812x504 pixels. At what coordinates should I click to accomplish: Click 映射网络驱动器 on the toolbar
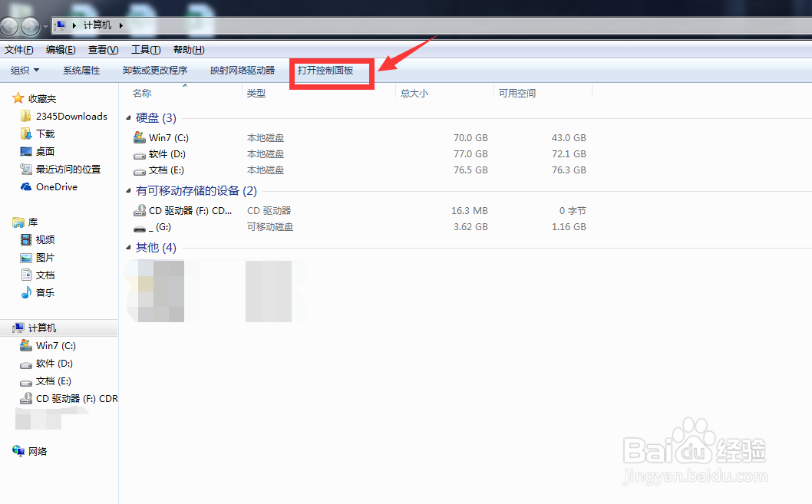click(242, 70)
